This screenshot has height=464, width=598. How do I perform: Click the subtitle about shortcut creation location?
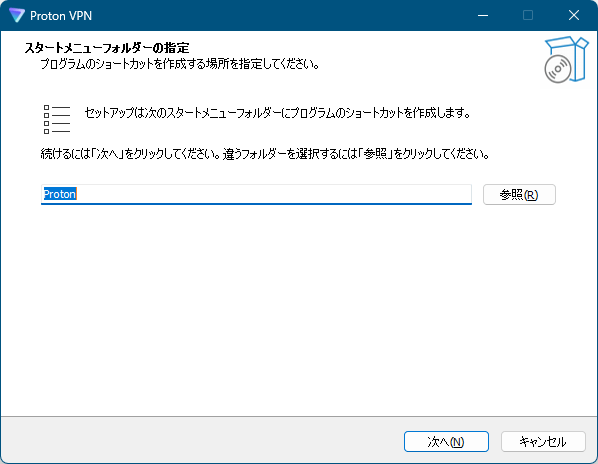180,64
